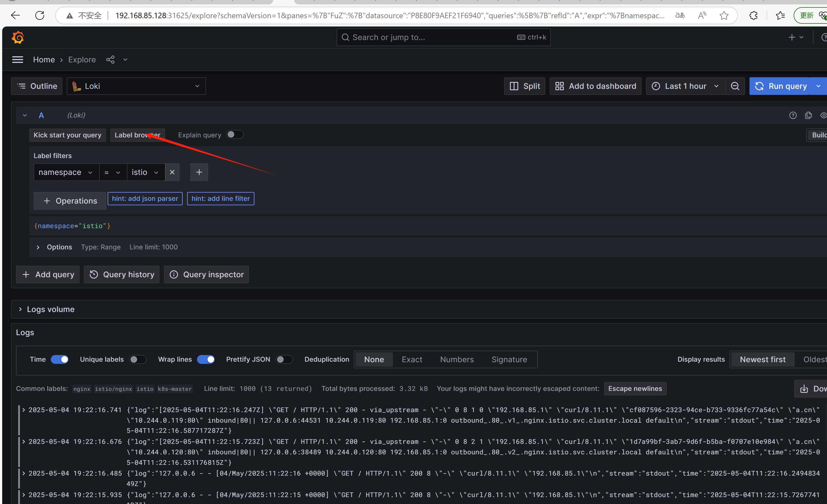Select Signature deduplication option
The image size is (827, 504).
509,359
